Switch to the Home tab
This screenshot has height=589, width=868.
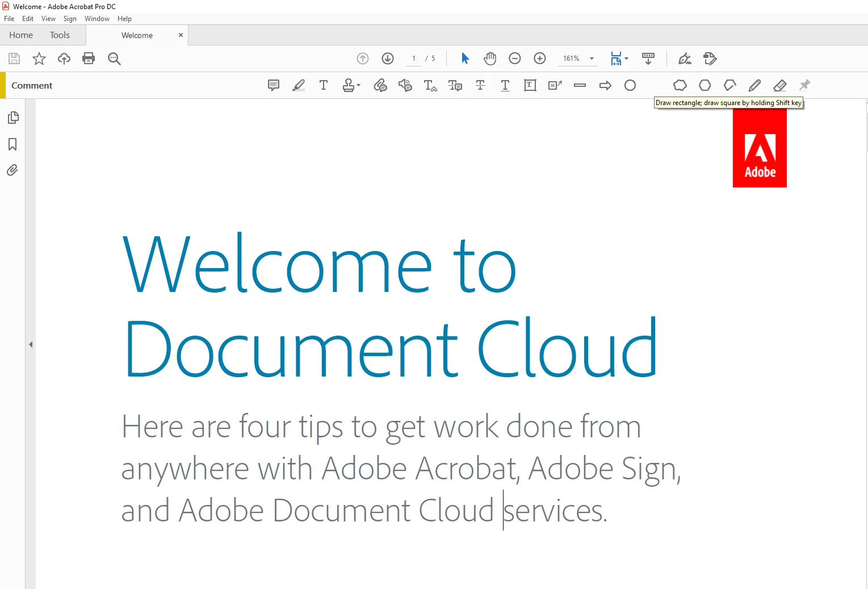pyautogui.click(x=21, y=35)
